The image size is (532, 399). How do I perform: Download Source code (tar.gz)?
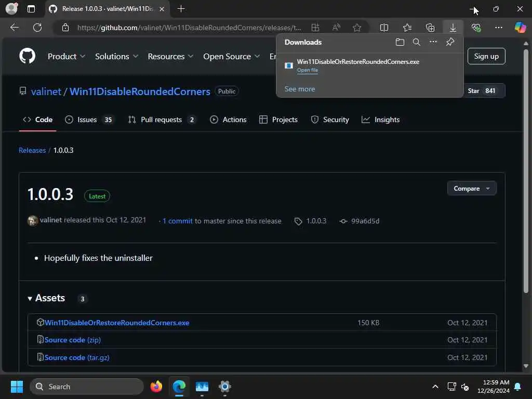pos(77,357)
